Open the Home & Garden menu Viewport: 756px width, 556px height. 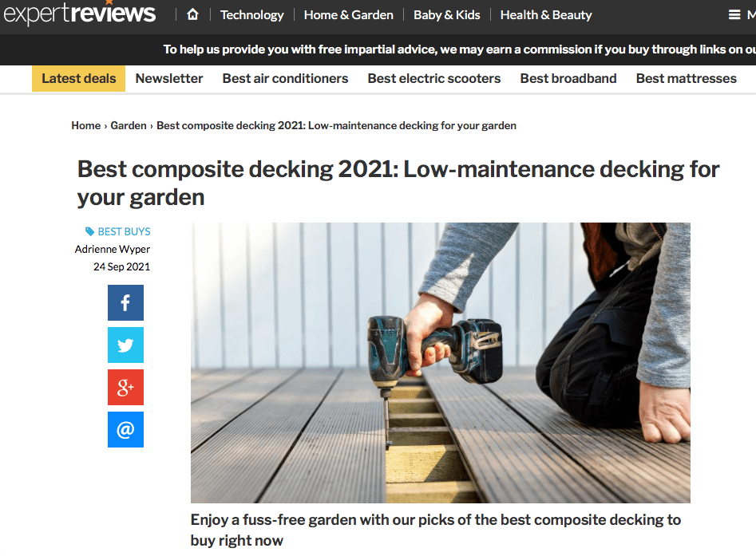pyautogui.click(x=349, y=15)
